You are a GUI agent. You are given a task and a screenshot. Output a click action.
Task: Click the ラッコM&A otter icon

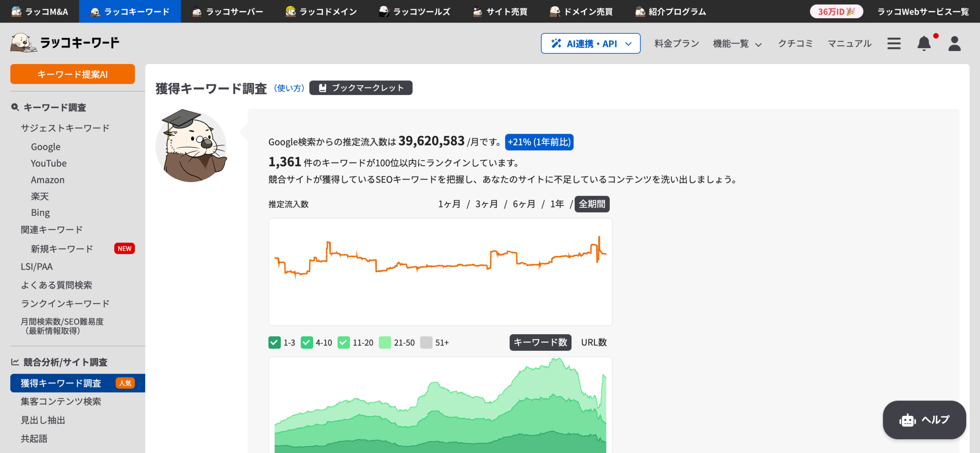(16, 11)
